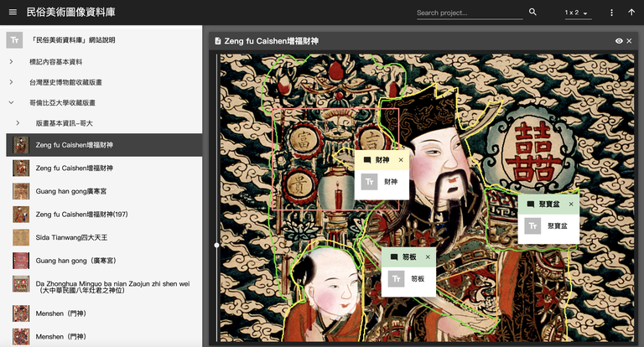Click the 民俗美術圖像資料庫 site title
This screenshot has height=347, width=644.
(71, 13)
